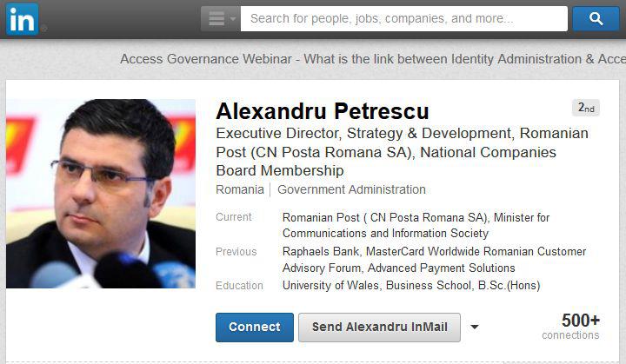Expand the arrow beside Send InMail
626x364 pixels.
click(x=475, y=328)
